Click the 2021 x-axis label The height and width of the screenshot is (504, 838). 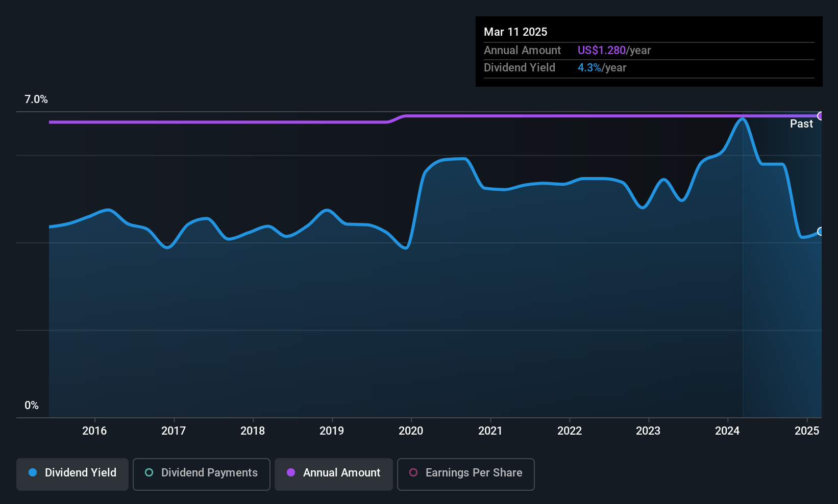490,431
